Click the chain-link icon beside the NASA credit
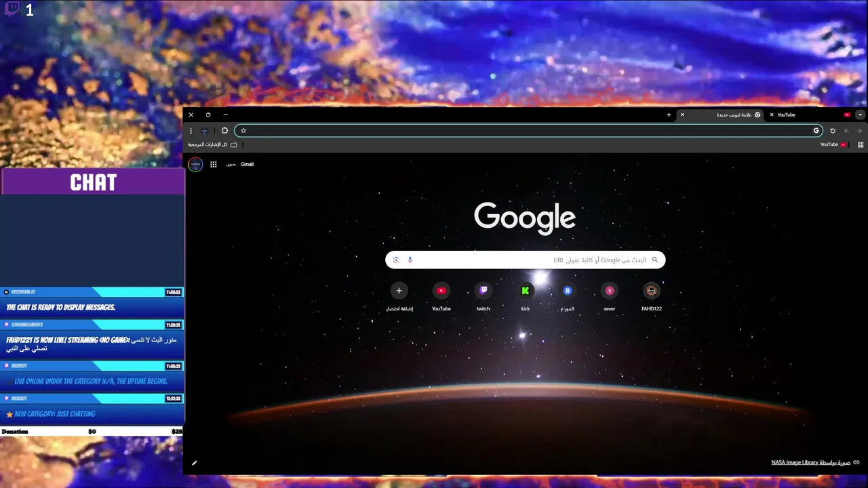868x488 pixels. pyautogui.click(x=856, y=462)
